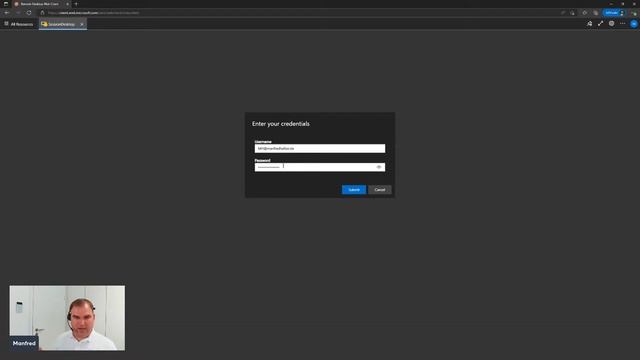The image size is (640, 360).
Task: Open the browser tab actions menu icon
Action: (6, 4)
